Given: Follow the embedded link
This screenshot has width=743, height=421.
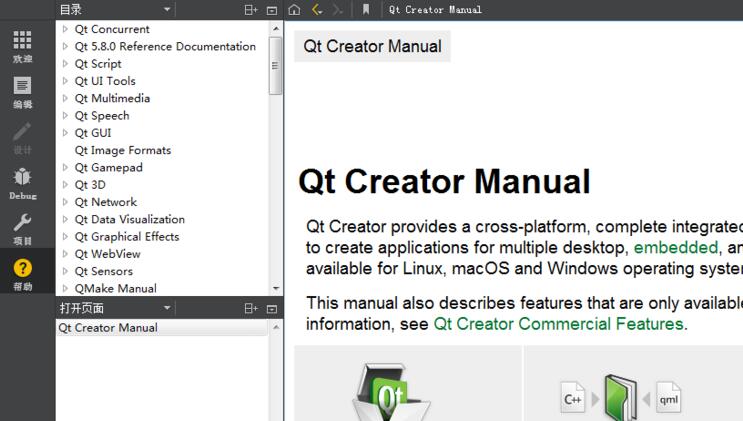Looking at the screenshot, I should [x=676, y=247].
